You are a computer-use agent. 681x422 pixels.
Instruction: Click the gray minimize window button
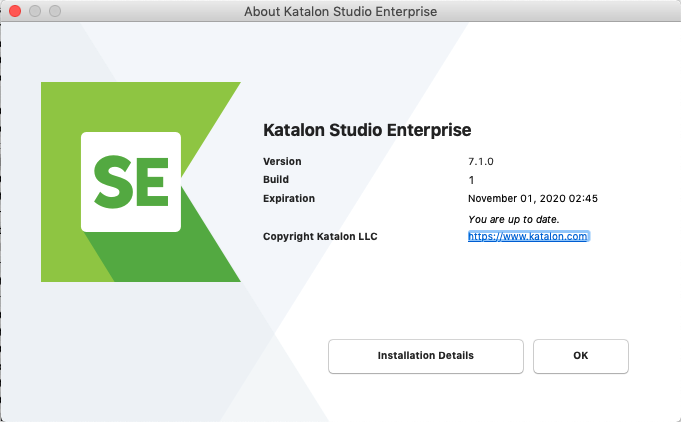click(34, 11)
